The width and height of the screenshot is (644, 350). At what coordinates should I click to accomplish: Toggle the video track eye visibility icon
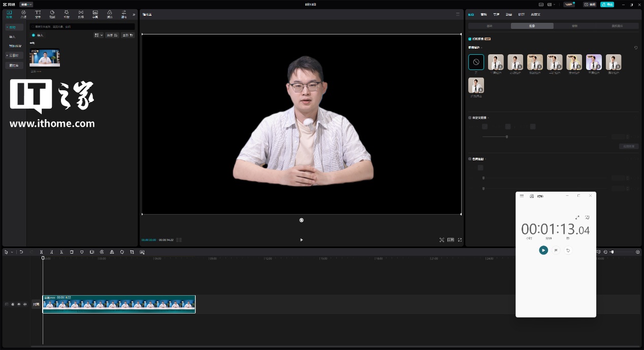[x=19, y=304]
